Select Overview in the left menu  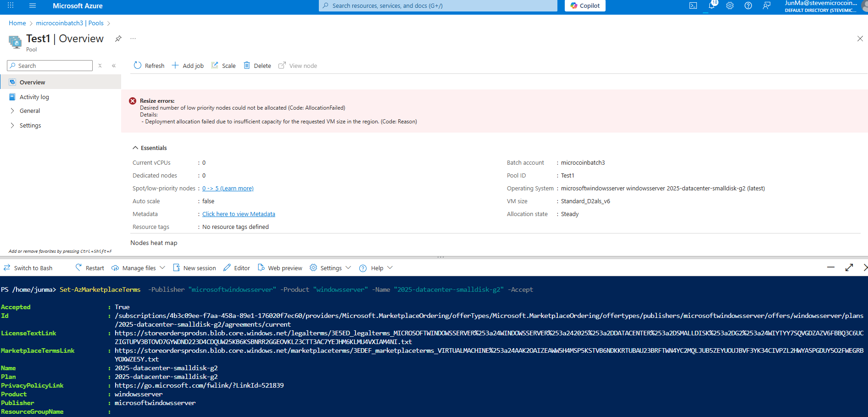61,83
